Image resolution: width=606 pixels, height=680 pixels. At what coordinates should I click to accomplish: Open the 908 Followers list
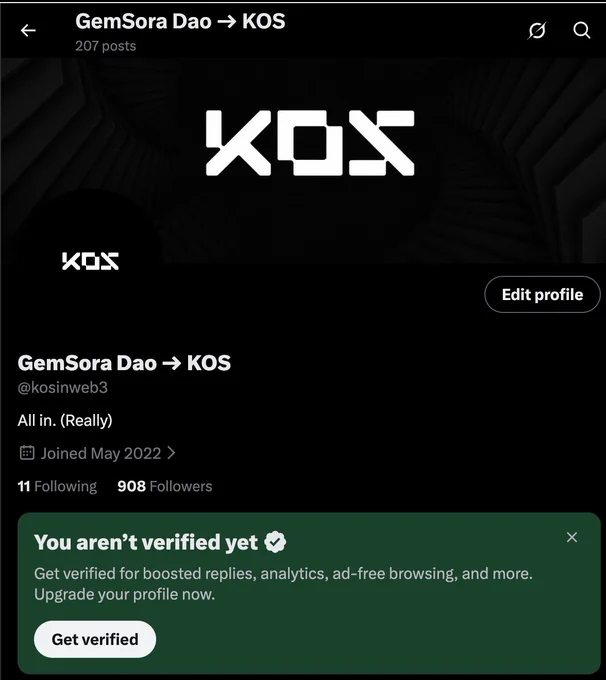165,486
